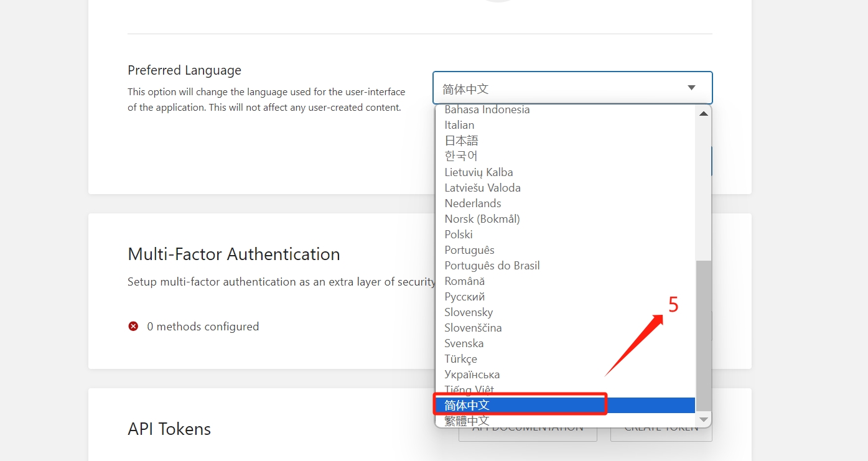Click the language list scrollbar thumb

(x=704, y=336)
